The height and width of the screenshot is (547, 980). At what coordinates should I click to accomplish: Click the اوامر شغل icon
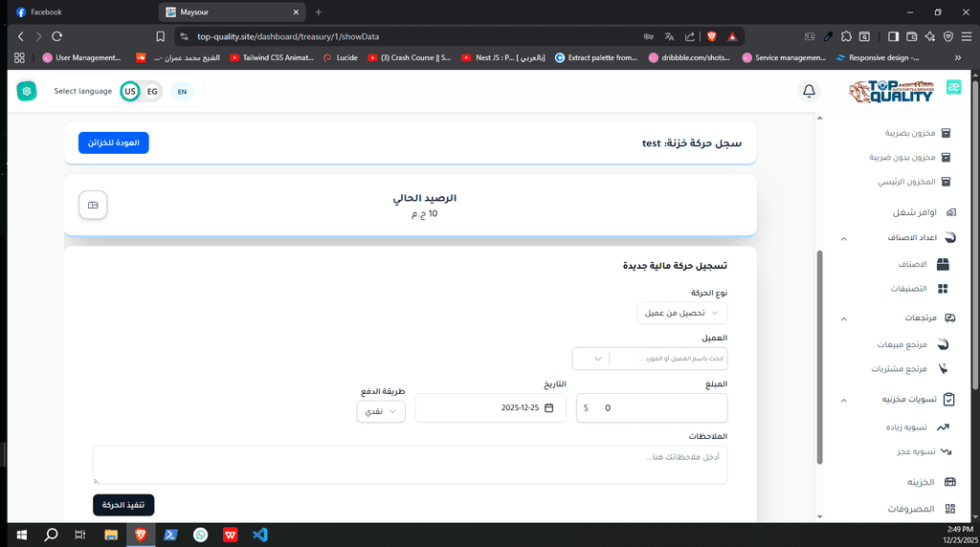point(950,212)
